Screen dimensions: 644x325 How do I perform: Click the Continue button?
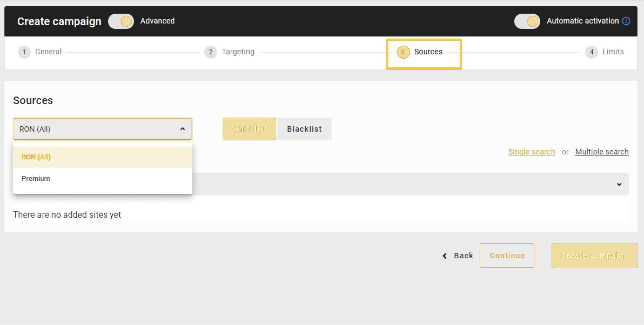coord(507,256)
